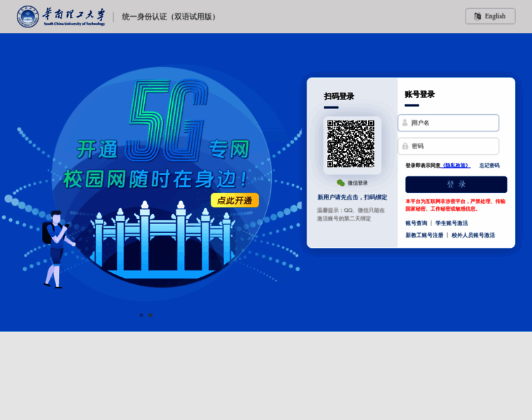Choose the 微信登录 text link
532x420 pixels.
pyautogui.click(x=357, y=183)
